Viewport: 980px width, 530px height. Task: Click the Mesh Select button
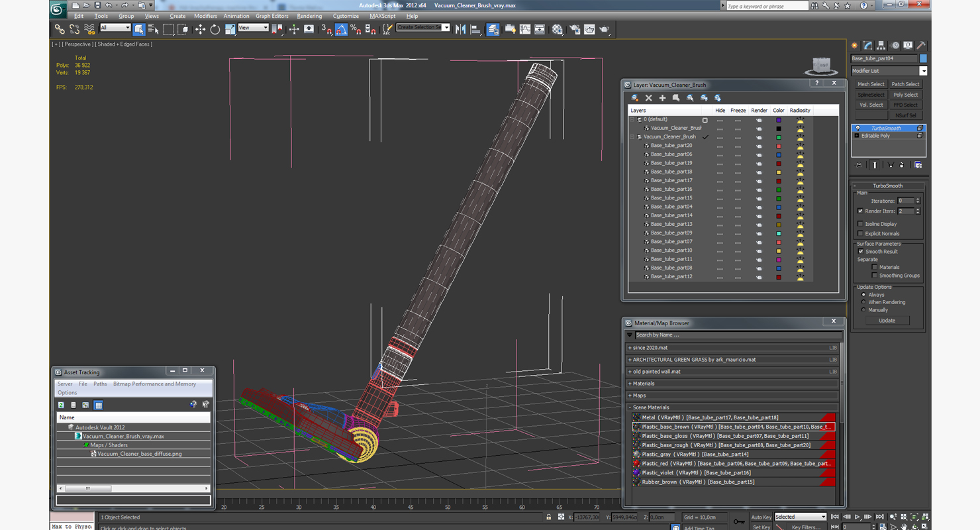871,84
